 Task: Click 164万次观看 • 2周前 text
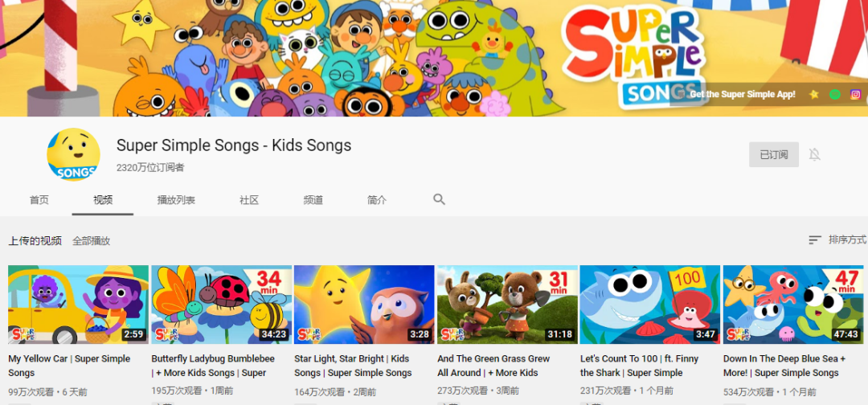click(x=335, y=392)
